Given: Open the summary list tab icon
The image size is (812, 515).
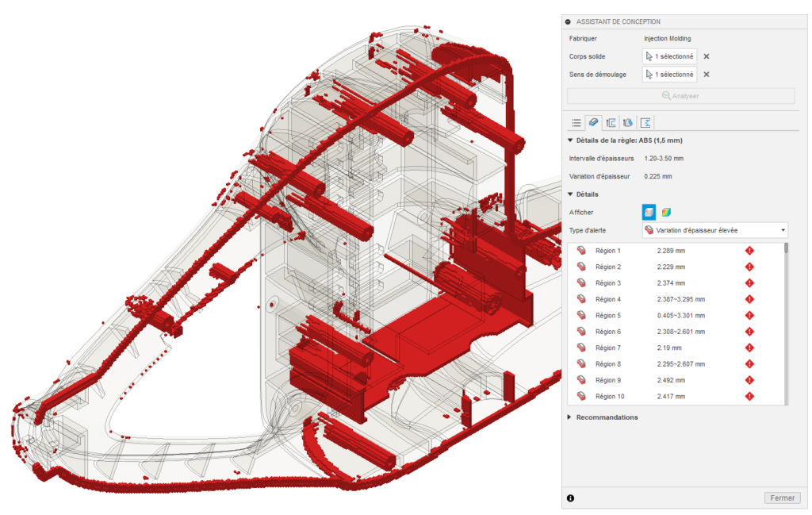Looking at the screenshot, I should 576,122.
